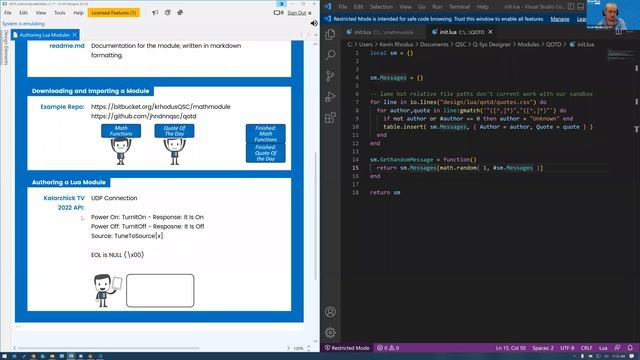Open the Selection menu in VS Code

click(x=381, y=7)
